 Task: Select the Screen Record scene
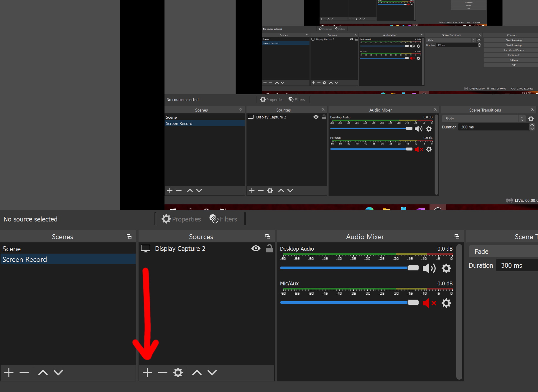[25, 259]
